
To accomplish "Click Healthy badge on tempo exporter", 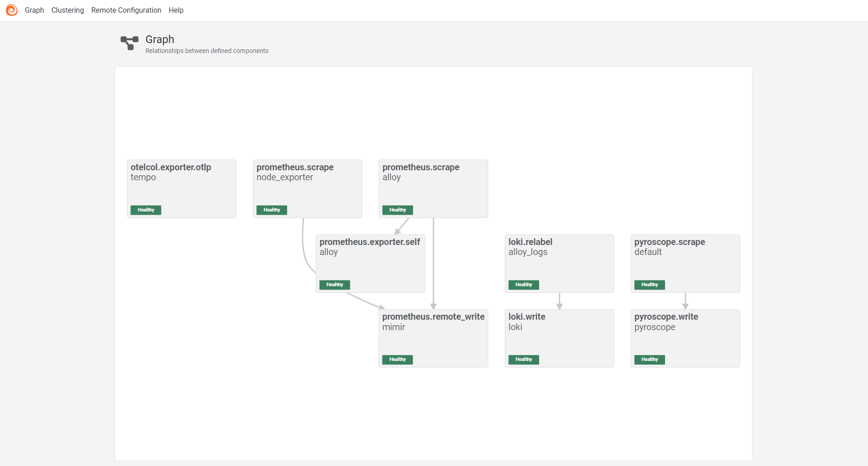I will (x=146, y=210).
